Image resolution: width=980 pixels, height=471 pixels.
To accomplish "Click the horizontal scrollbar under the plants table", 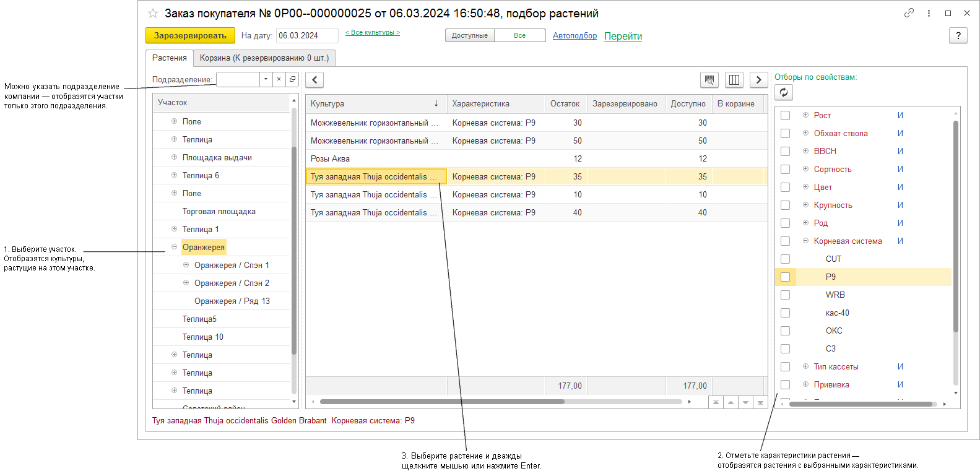I will pyautogui.click(x=442, y=402).
